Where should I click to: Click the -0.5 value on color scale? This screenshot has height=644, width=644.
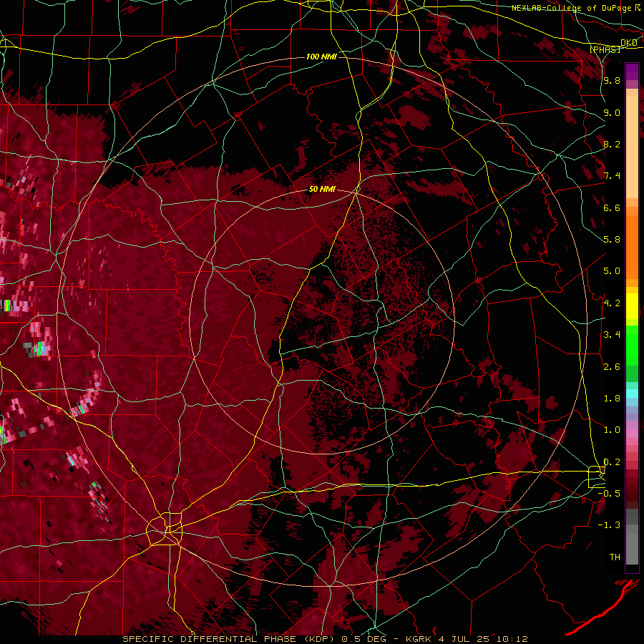(x=609, y=494)
